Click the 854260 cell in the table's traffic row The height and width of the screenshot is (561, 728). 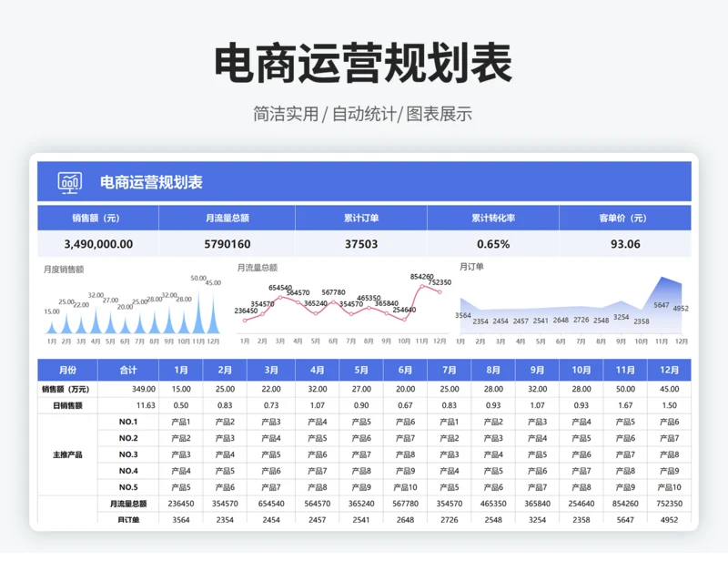(x=625, y=504)
